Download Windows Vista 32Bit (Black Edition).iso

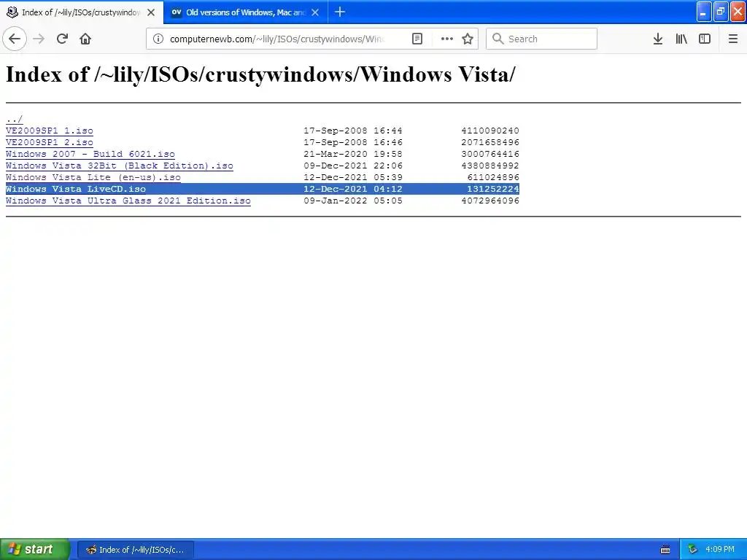point(120,166)
